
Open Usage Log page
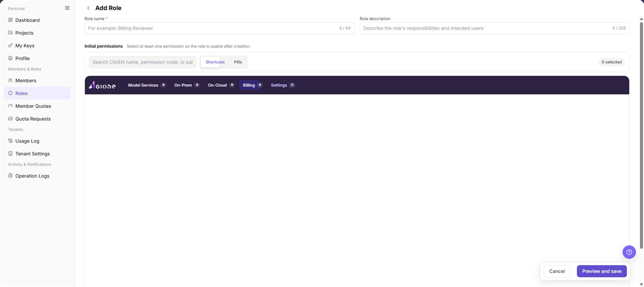(x=37, y=141)
